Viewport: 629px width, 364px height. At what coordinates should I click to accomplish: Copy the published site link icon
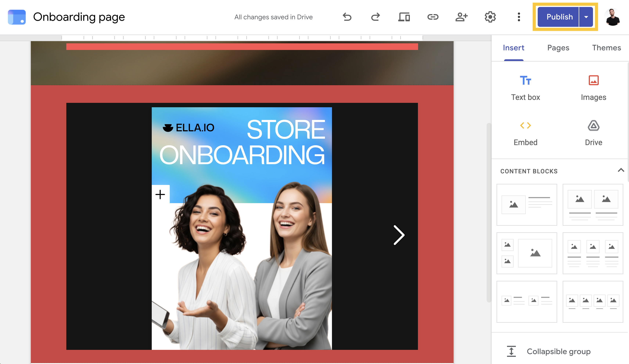(433, 17)
